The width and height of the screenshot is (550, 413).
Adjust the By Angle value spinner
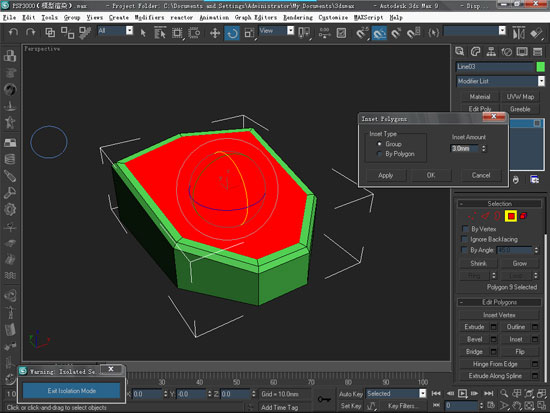(536, 250)
